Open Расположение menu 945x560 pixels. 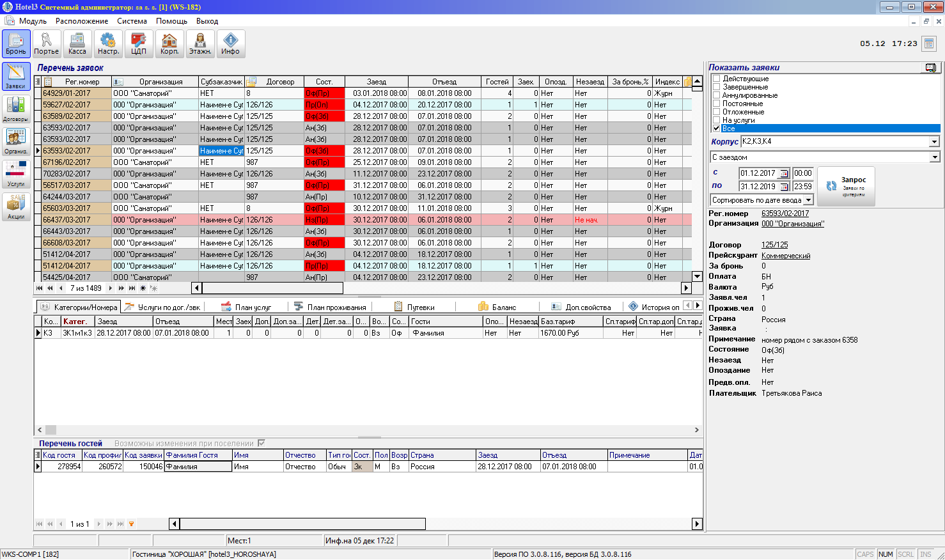(x=82, y=21)
